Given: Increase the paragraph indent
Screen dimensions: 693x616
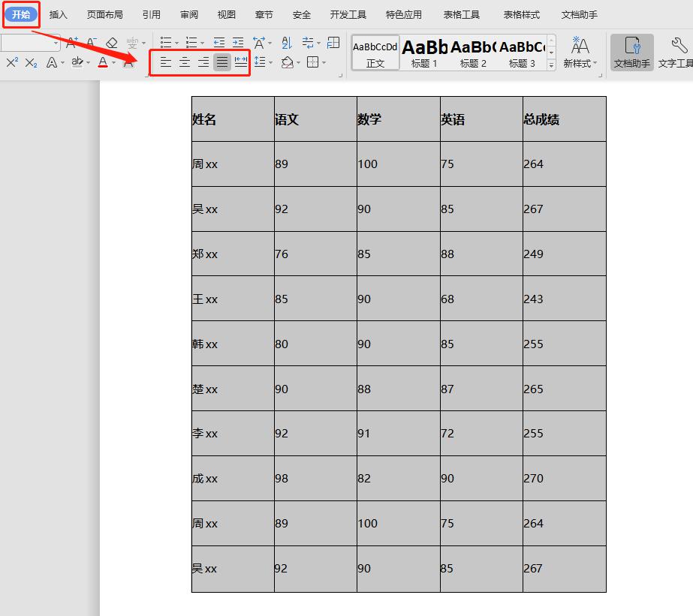Looking at the screenshot, I should click(x=238, y=42).
